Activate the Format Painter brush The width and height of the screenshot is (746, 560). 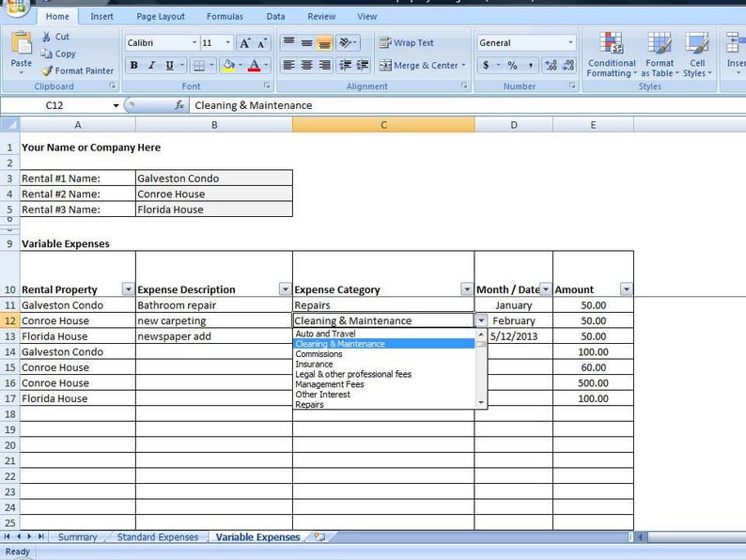[47, 70]
